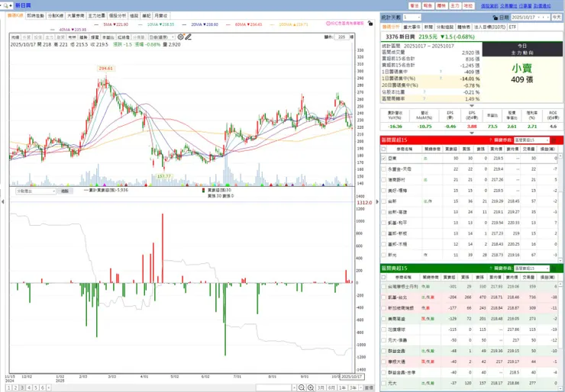Check the 台新 row checkbox
The image size is (565, 392).
point(384,201)
